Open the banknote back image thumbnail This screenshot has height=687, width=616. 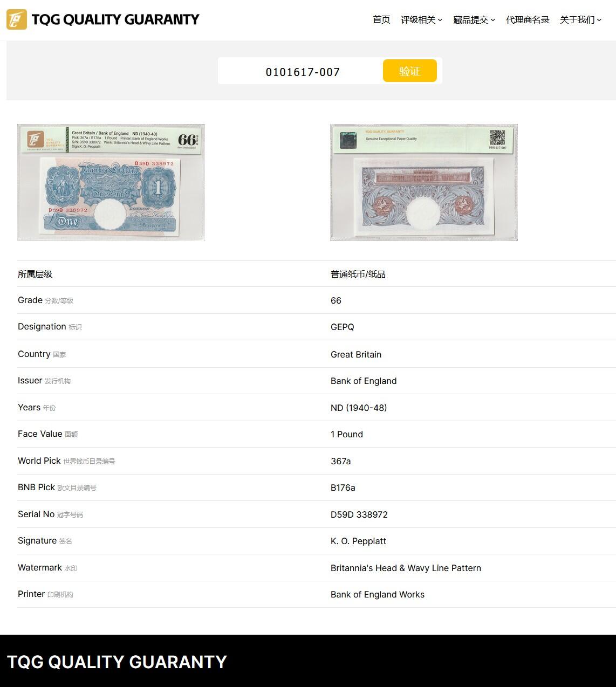pos(424,182)
